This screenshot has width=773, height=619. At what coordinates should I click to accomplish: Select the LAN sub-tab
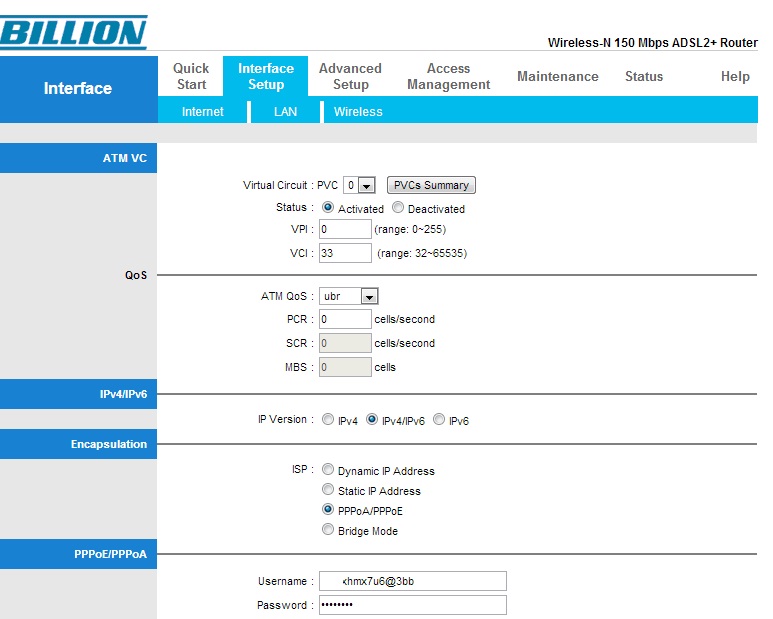285,112
